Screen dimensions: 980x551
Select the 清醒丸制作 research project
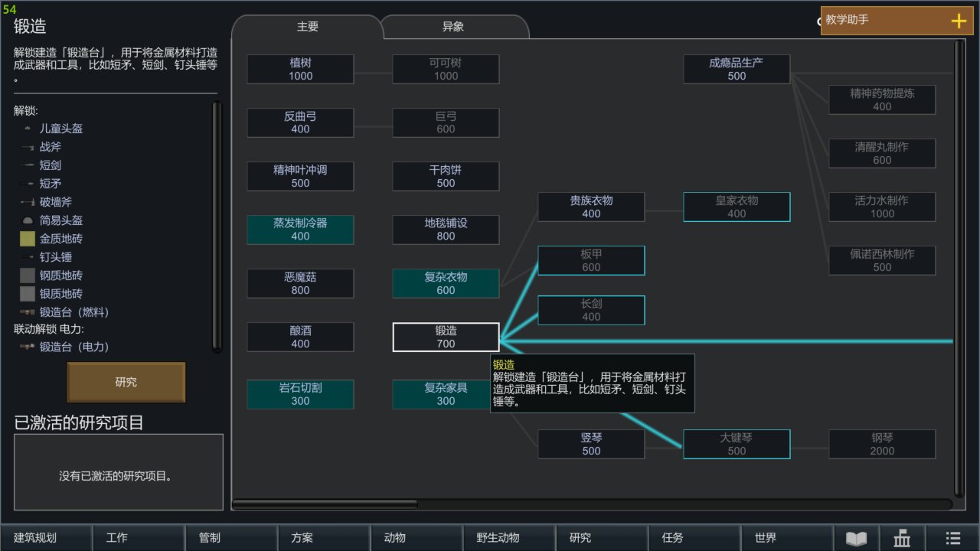[x=882, y=153]
